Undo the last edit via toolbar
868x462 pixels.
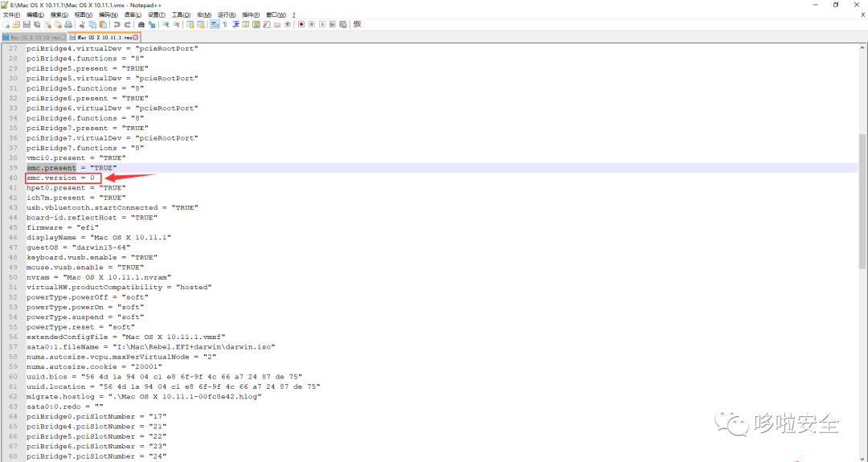tap(117, 24)
